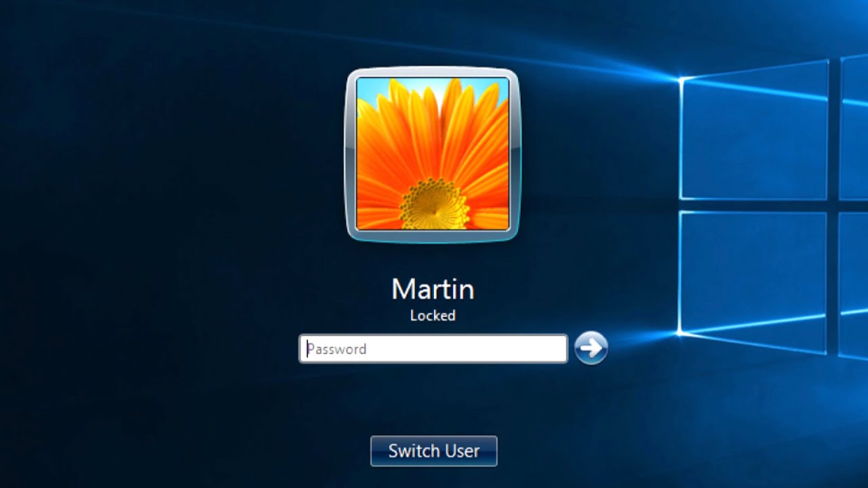Focus the Password input field
868x488 pixels.
tap(433, 349)
